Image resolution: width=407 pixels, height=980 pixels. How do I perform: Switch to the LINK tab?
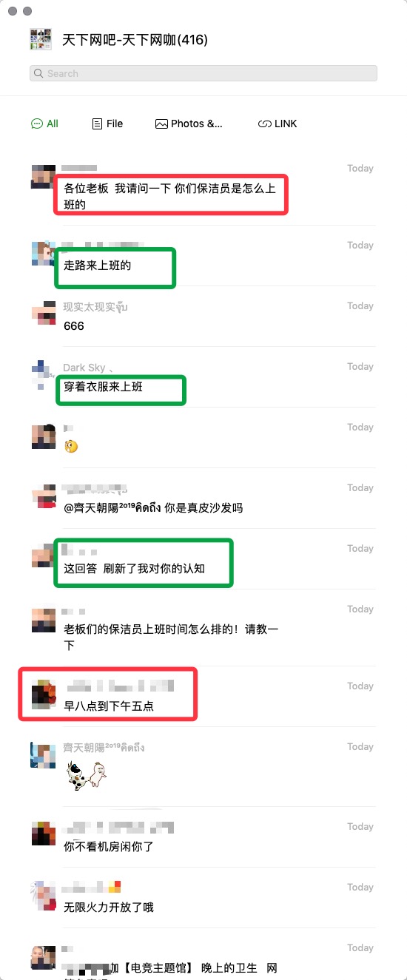(277, 124)
